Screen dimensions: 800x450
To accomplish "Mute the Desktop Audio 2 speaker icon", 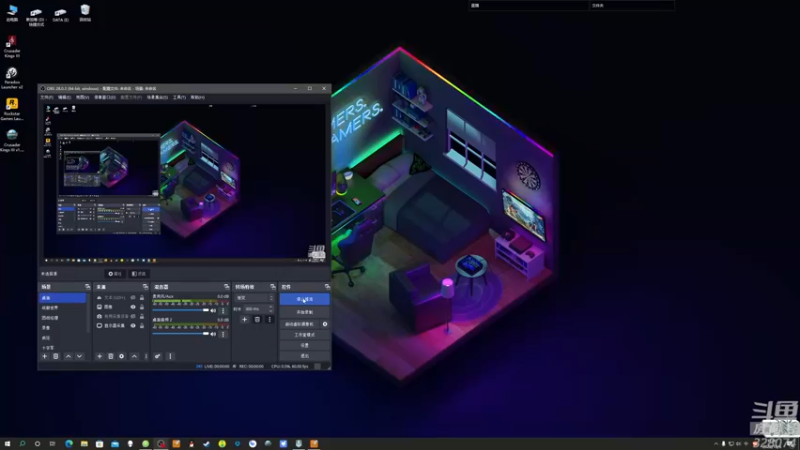I will (213, 334).
